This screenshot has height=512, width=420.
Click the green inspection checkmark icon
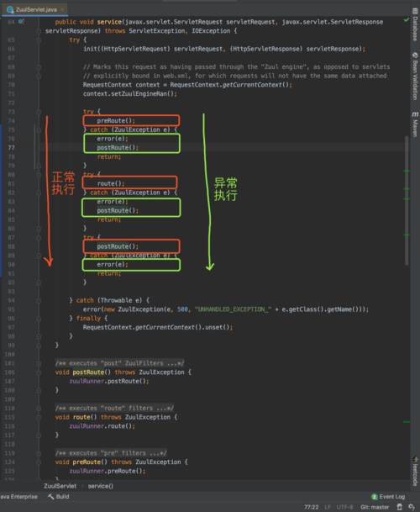click(x=407, y=20)
